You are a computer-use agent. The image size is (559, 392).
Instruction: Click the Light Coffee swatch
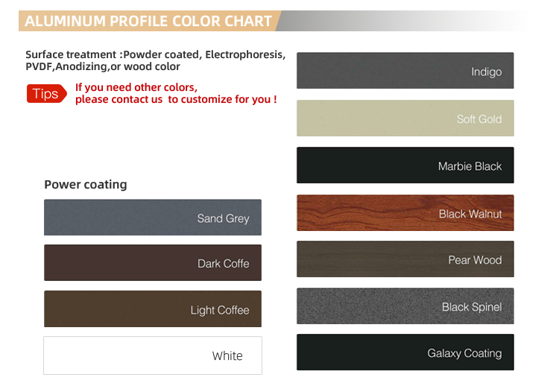click(153, 309)
